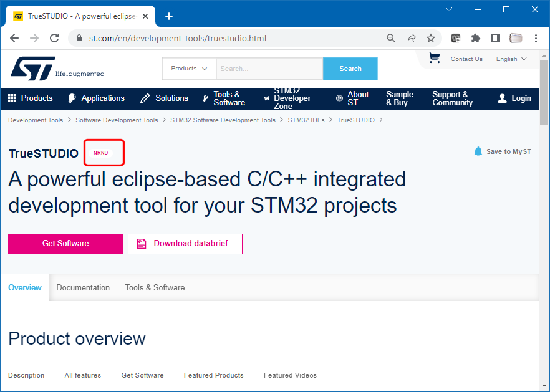Open the tab search chevron
The image size is (550, 392).
[x=448, y=9]
